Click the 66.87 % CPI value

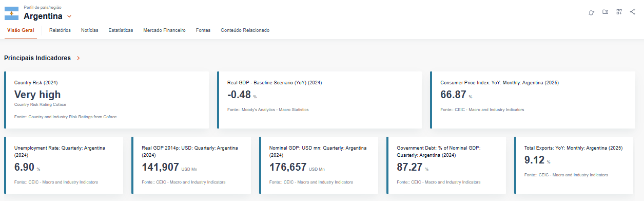point(456,95)
